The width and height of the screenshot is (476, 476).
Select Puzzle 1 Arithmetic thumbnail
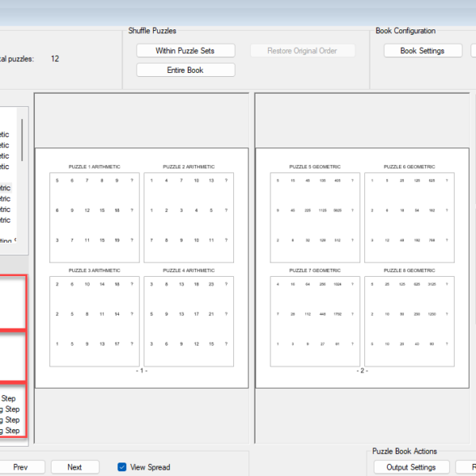94,217
